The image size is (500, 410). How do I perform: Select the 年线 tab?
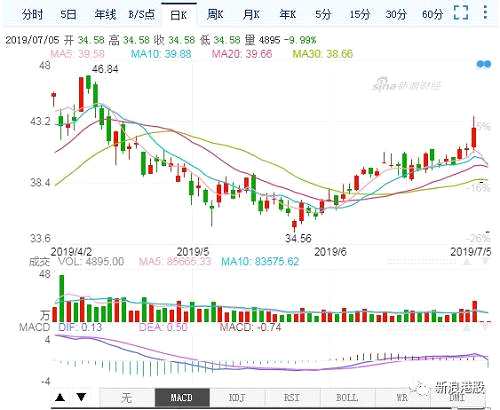[x=105, y=15]
